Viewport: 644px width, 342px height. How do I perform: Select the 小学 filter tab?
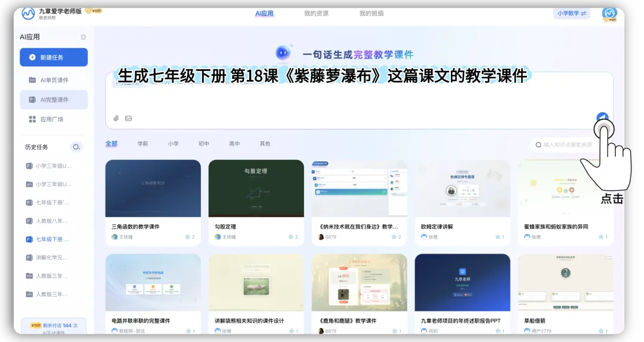pos(174,143)
